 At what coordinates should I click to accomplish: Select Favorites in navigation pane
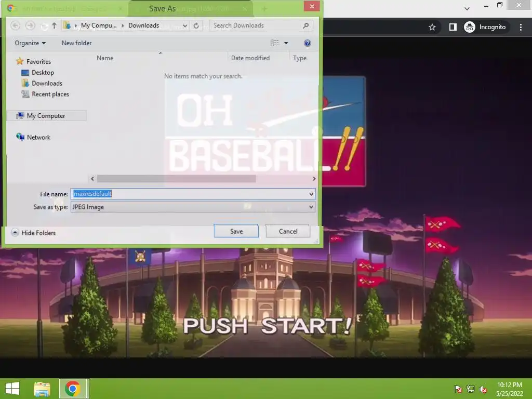tap(34, 61)
